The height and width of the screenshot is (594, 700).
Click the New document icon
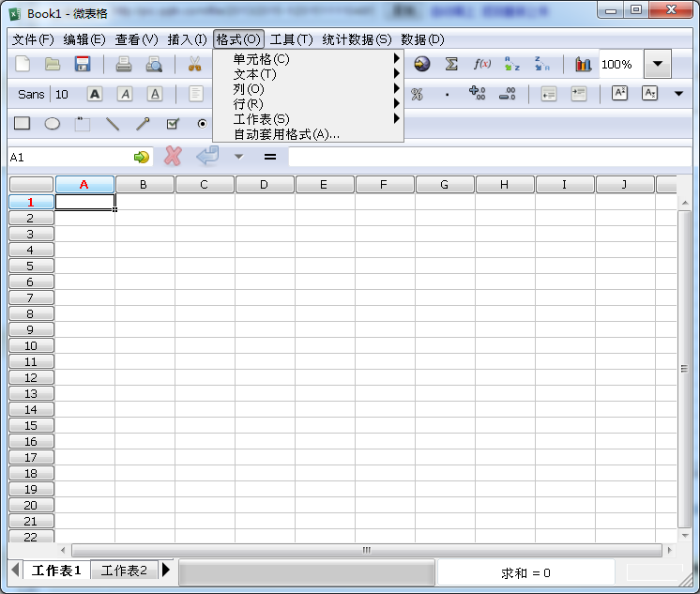pos(23,64)
